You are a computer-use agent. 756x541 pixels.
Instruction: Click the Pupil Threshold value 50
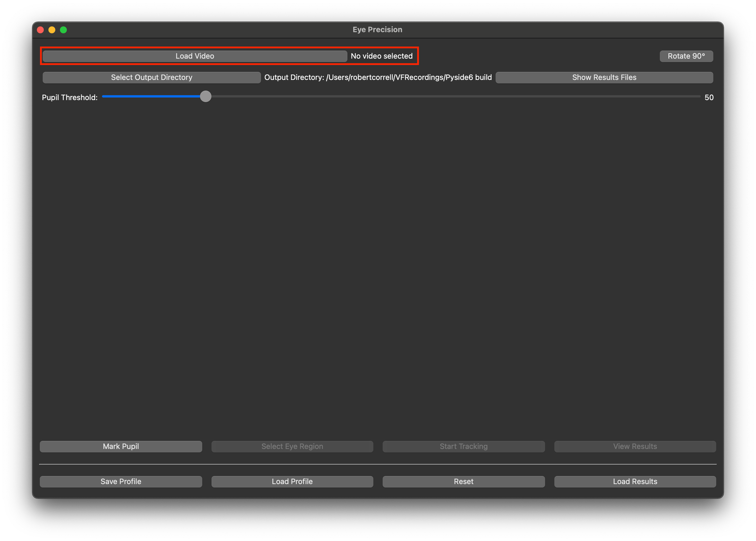pos(709,98)
